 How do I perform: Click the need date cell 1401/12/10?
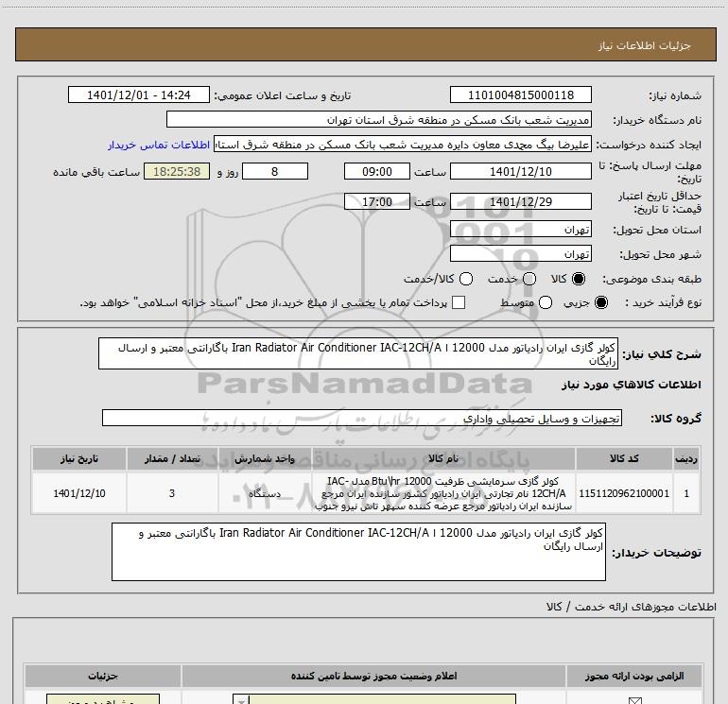[x=78, y=493]
